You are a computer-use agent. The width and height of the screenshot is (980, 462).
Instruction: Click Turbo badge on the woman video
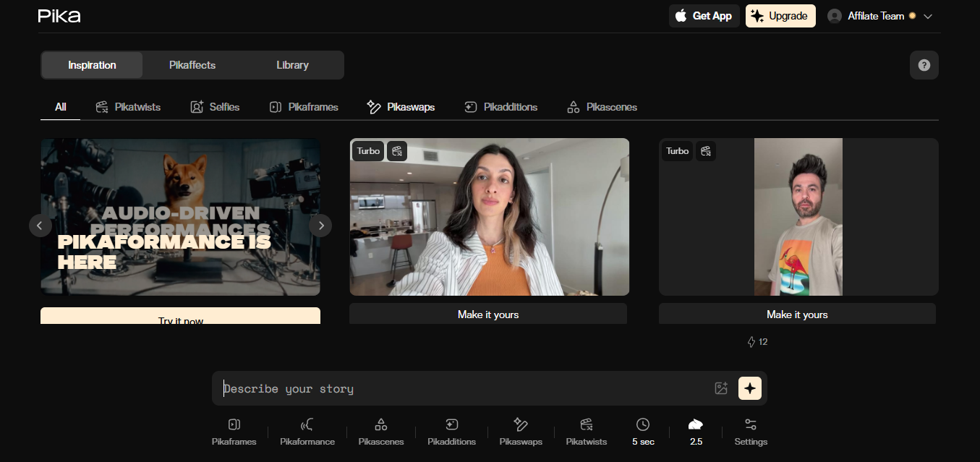pos(368,151)
